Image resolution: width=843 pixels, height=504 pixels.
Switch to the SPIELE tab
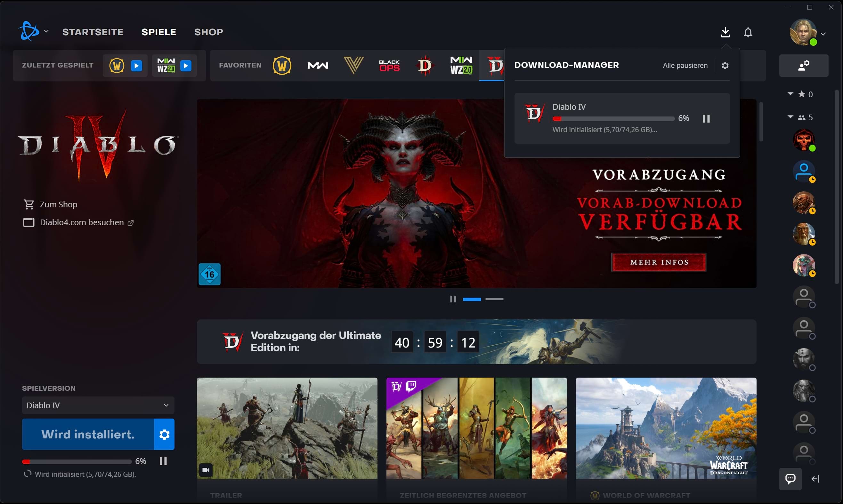(x=159, y=32)
